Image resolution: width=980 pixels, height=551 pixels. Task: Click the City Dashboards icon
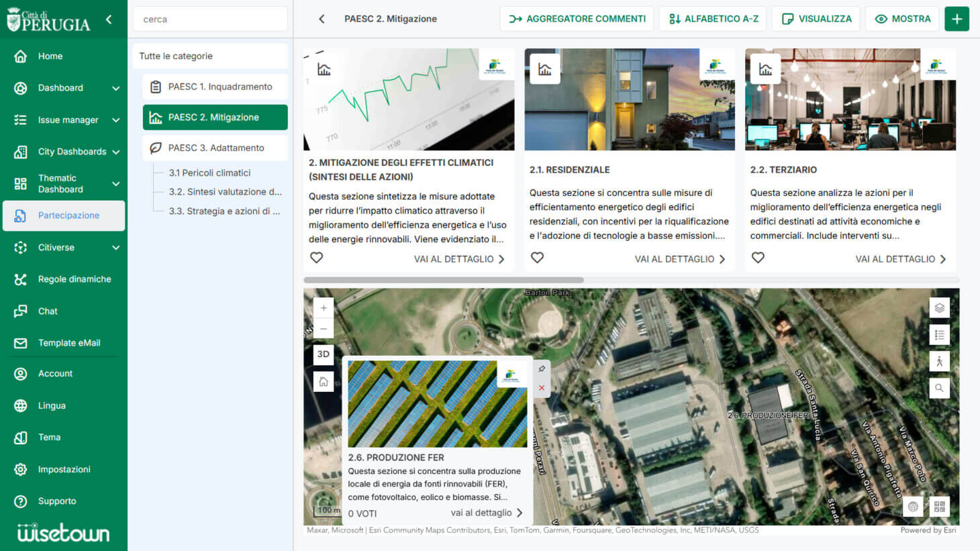coord(21,152)
